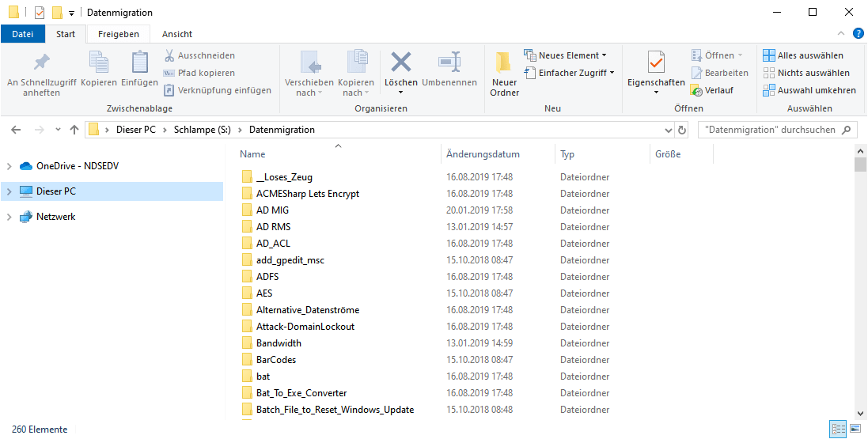Open the help question mark icon

click(858, 33)
